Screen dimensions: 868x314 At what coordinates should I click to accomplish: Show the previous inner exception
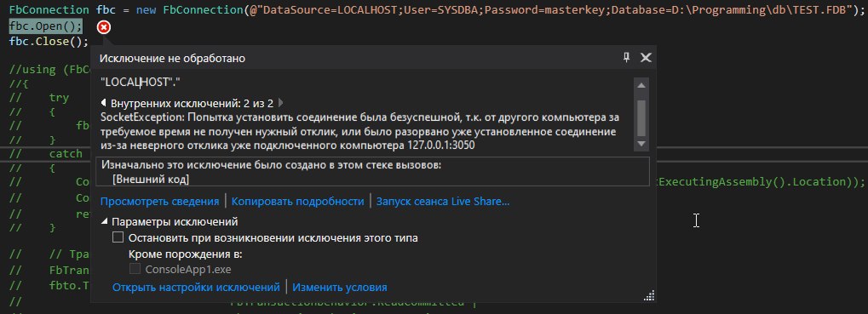104,103
